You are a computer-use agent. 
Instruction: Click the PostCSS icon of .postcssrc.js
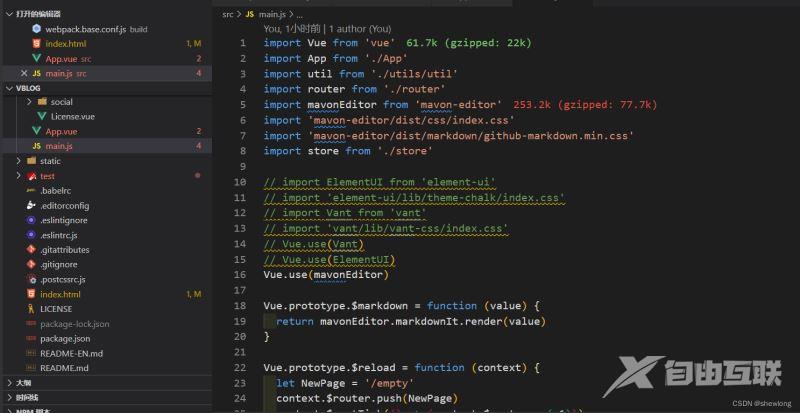point(31,279)
